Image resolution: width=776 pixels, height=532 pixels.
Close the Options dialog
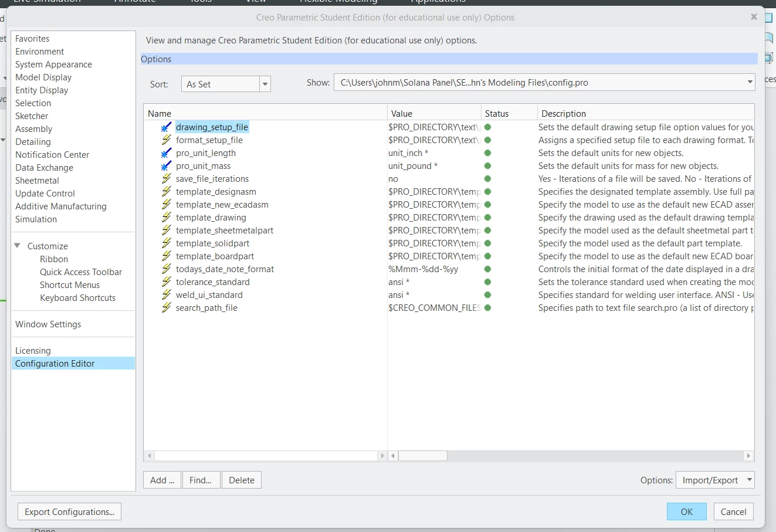[x=754, y=17]
